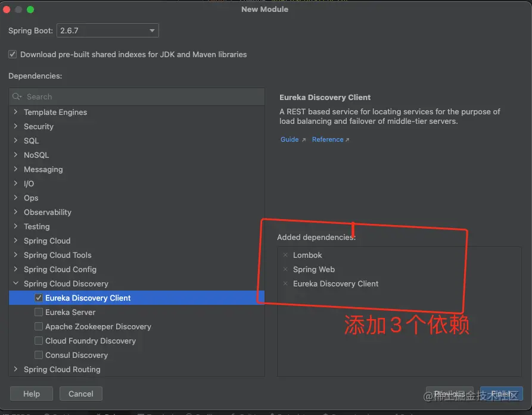Click the search magnifier icon
532x415 pixels.
17,96
